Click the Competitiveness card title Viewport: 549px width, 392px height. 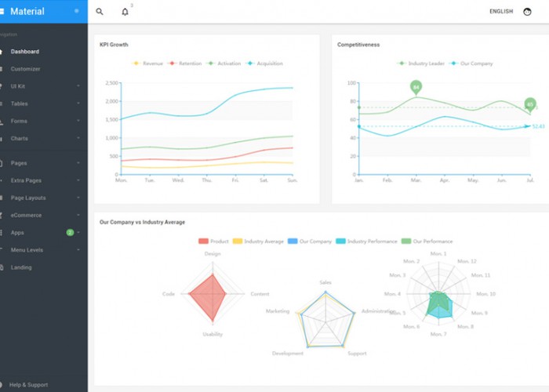click(x=358, y=45)
